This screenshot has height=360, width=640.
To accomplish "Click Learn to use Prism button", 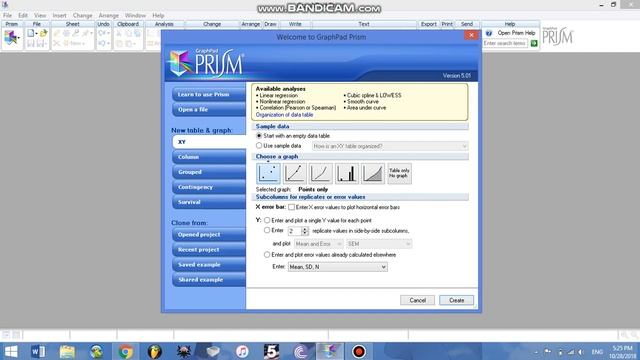I will pos(209,94).
